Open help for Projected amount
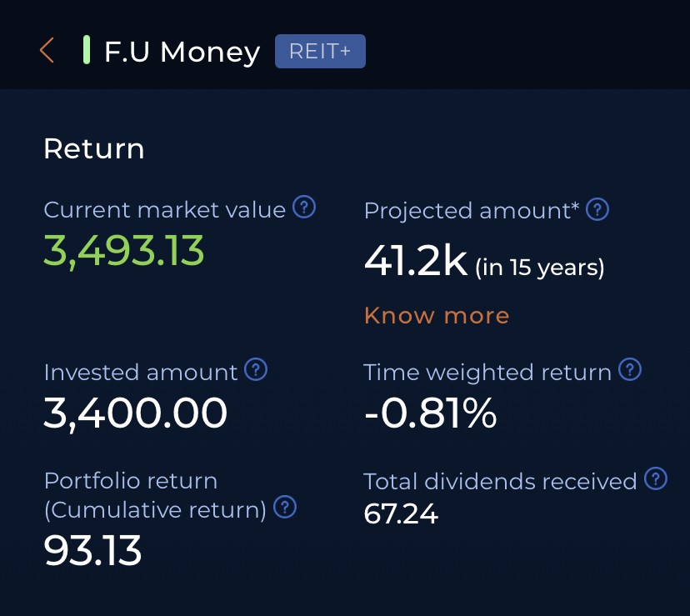 (597, 209)
